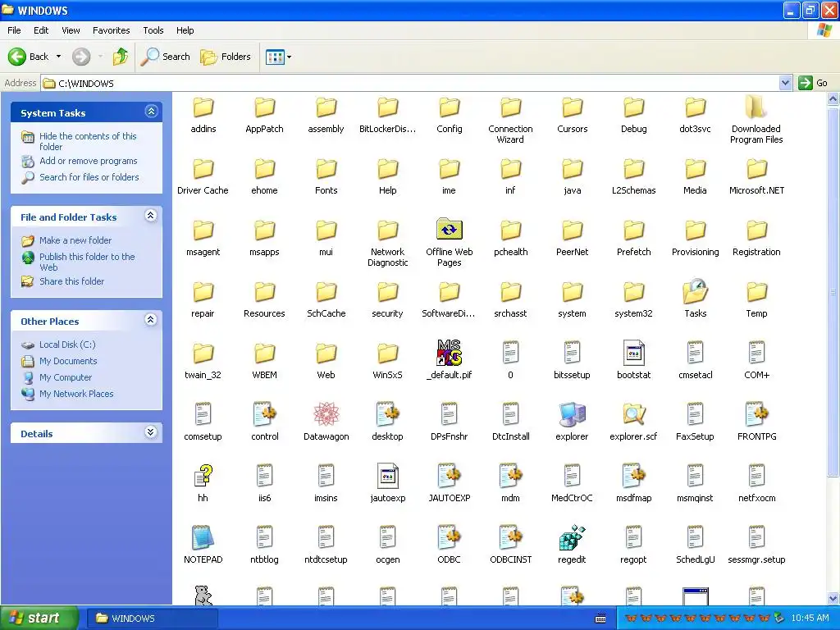Screen dimensions: 840x630
Task: Click the vertical scrollbar down arrow
Action: click(833, 598)
